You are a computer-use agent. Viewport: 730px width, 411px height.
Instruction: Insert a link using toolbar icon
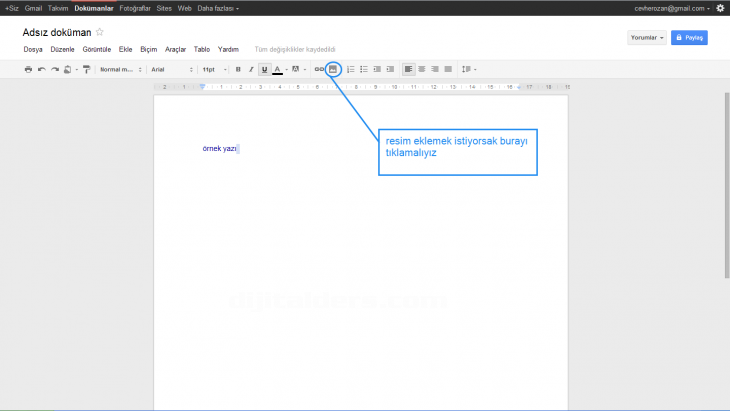(x=319, y=69)
